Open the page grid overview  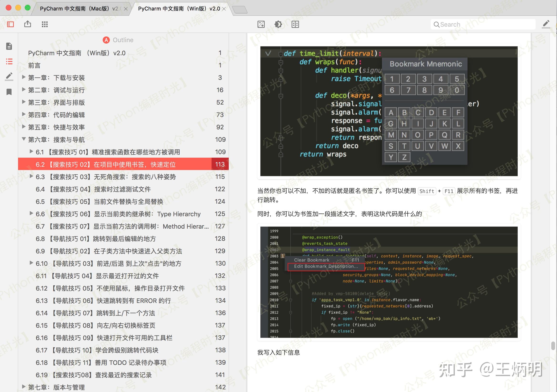point(45,24)
